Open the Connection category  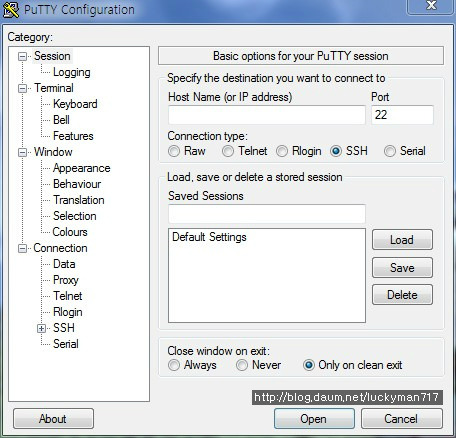(x=60, y=248)
